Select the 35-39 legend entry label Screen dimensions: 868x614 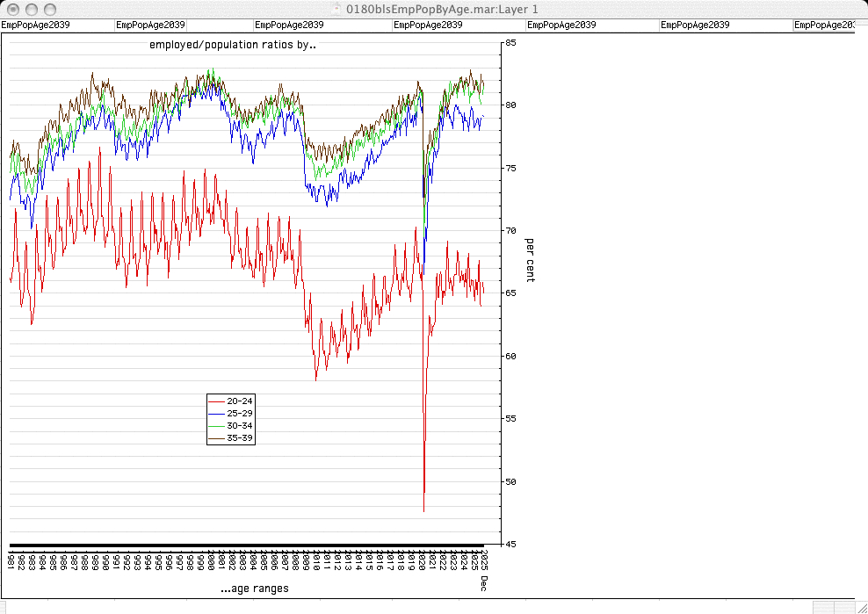[x=240, y=437]
